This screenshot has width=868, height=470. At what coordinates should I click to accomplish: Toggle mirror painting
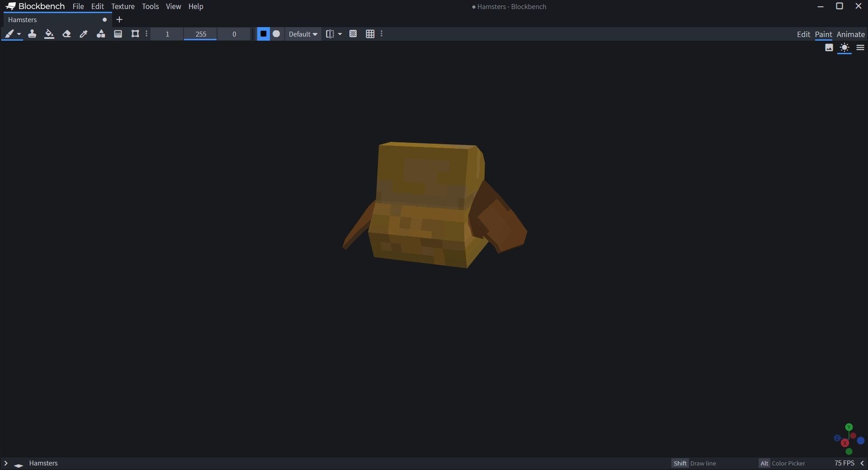[330, 34]
